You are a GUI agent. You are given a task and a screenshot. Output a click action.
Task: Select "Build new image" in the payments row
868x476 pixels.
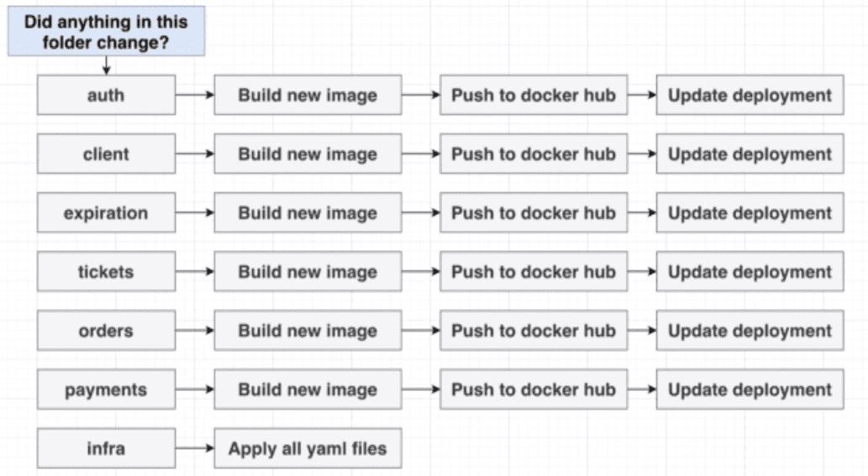[308, 390]
